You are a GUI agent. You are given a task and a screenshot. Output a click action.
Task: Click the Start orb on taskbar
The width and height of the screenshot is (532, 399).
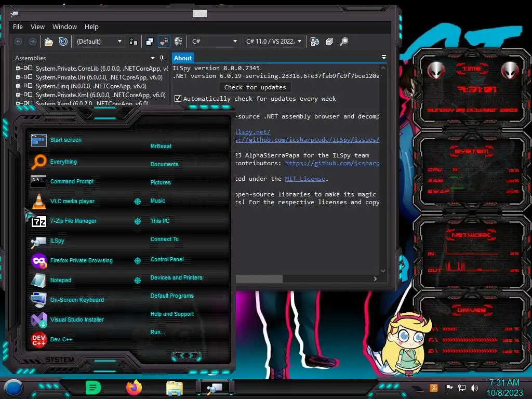click(13, 389)
